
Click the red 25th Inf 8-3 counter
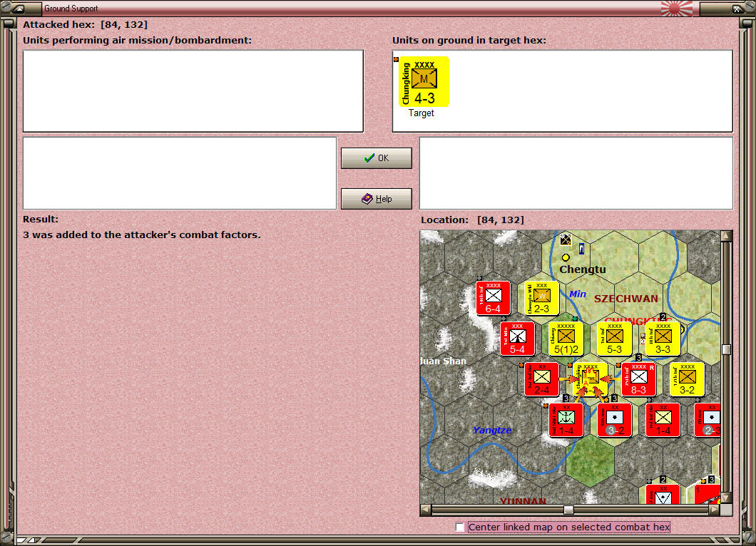coord(638,379)
